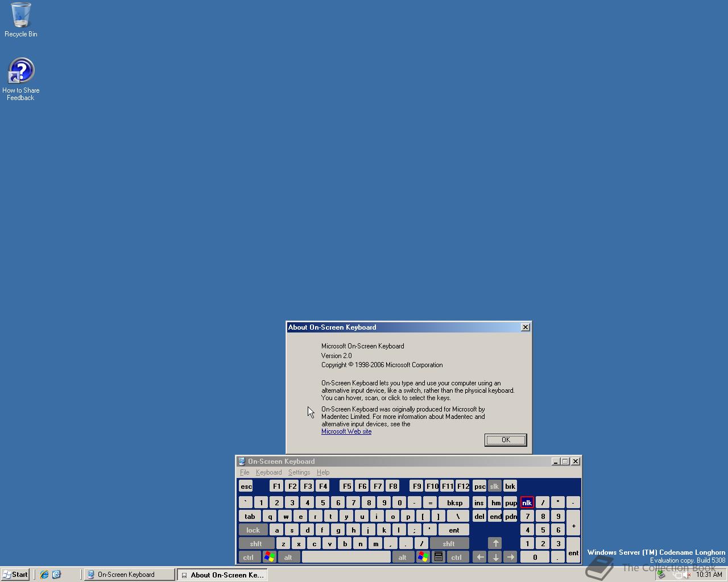Click the psc print screen key
This screenshot has height=582, width=728.
479,487
